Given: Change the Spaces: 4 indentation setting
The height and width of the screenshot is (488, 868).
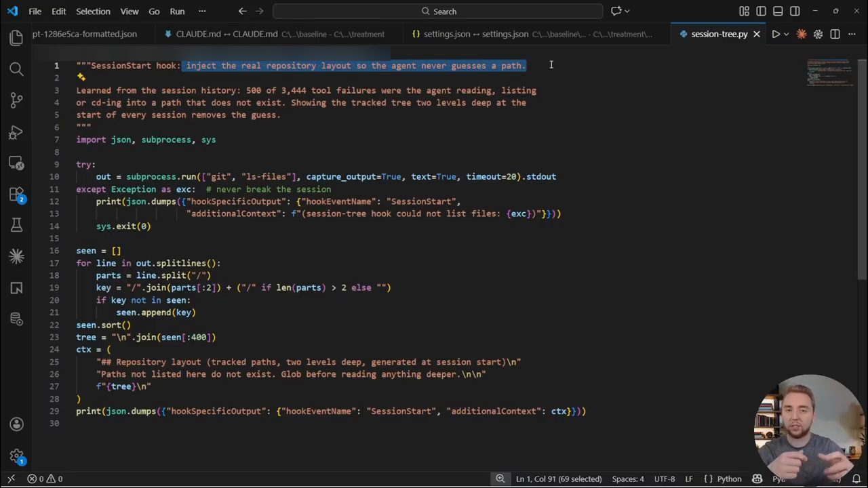Looking at the screenshot, I should click(x=628, y=479).
